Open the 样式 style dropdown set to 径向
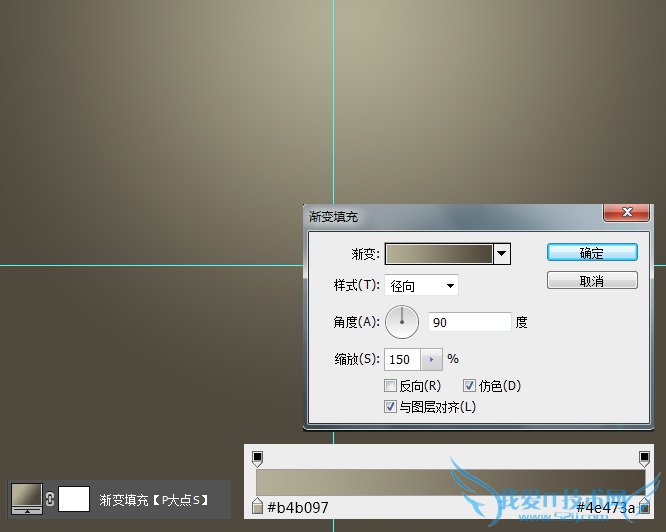This screenshot has height=532, width=666. tap(421, 285)
